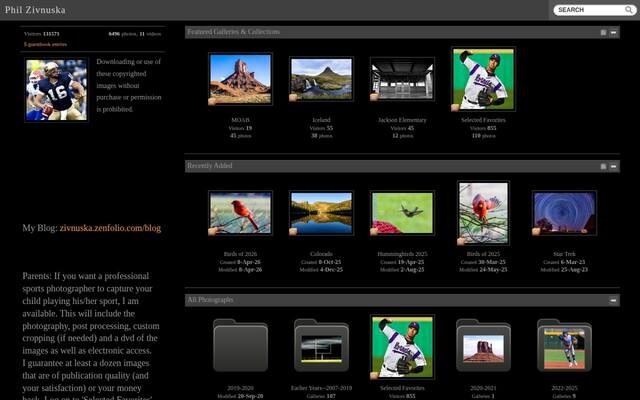Click the 11 videos count text
The height and width of the screenshot is (400, 640).
tap(150, 34)
